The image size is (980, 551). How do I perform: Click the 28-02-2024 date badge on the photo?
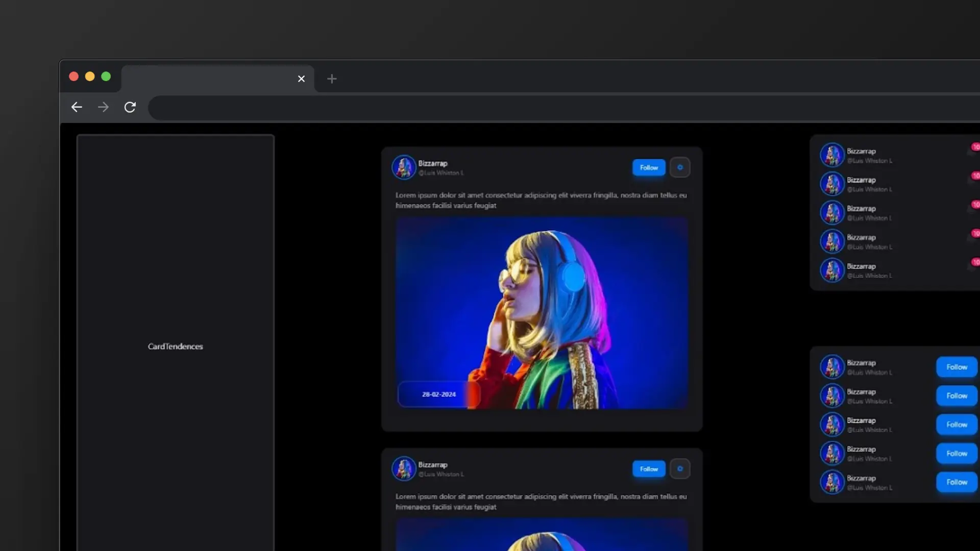click(438, 394)
